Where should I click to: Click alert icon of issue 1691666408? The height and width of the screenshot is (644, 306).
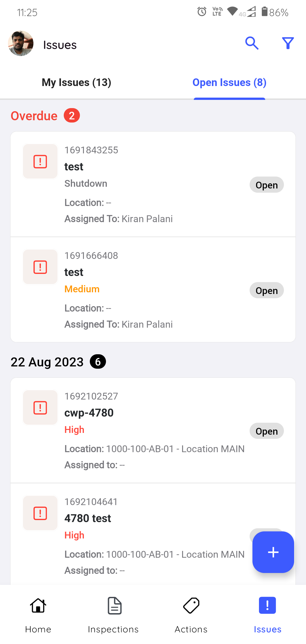click(x=40, y=267)
